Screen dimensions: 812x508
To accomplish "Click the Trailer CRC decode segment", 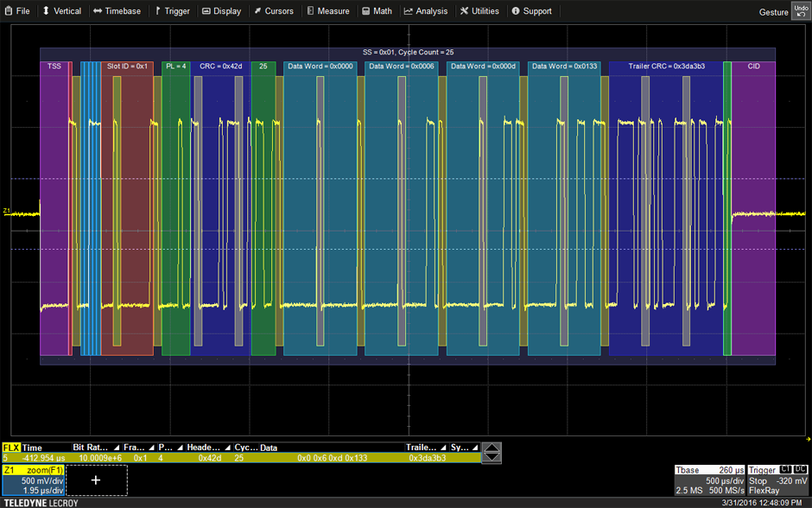I will (665, 207).
